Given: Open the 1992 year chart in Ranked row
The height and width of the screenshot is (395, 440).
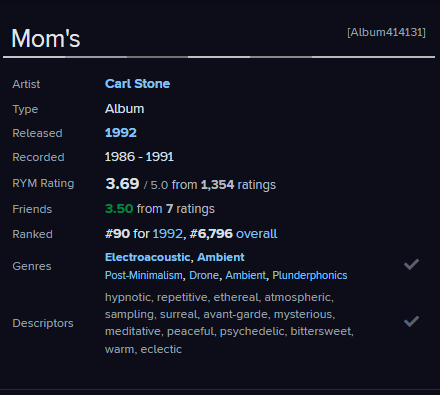Looking at the screenshot, I should coord(168,234).
